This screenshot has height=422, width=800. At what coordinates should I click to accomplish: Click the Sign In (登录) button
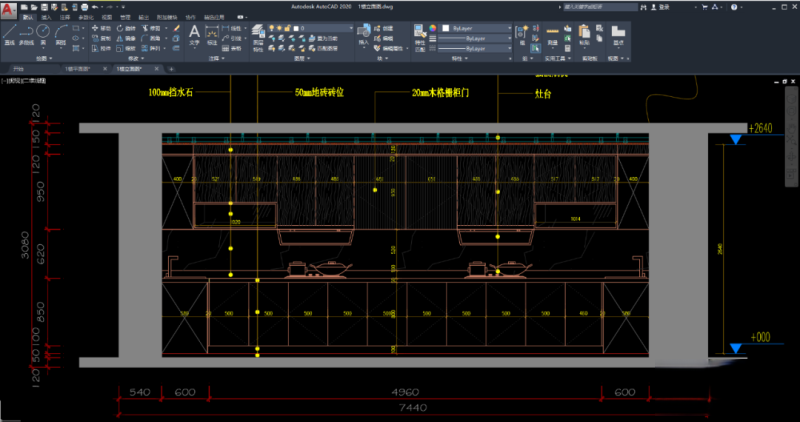point(660,6)
